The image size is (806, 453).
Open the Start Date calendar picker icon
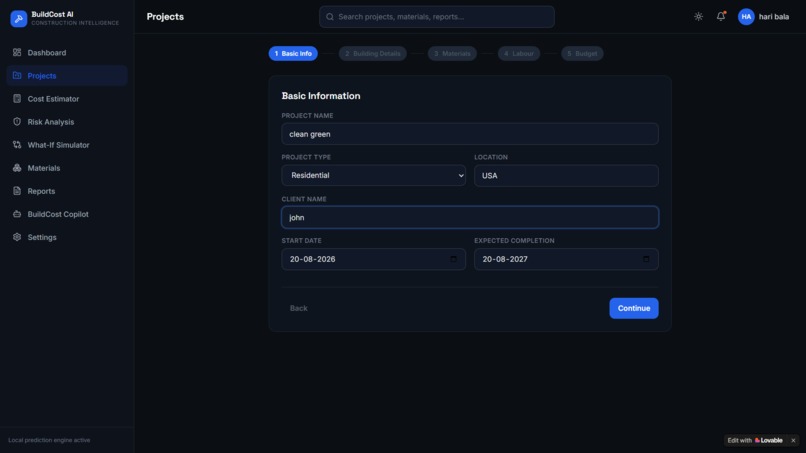coord(453,259)
